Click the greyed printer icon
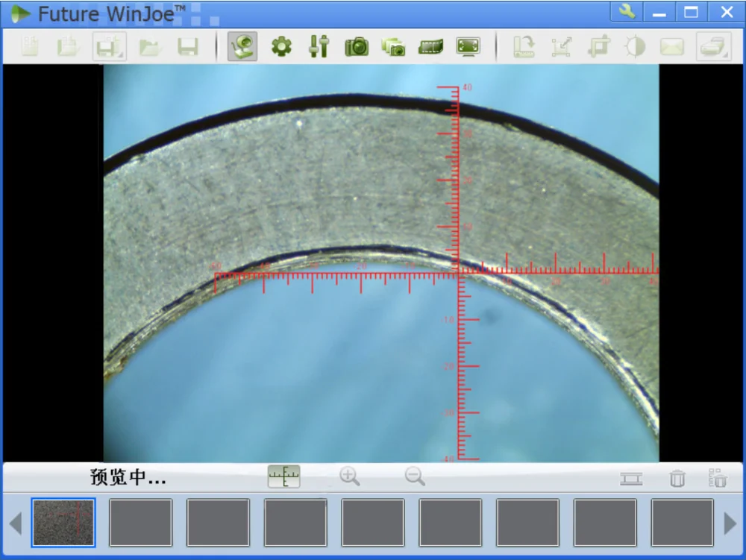746x560 pixels. 714,46
